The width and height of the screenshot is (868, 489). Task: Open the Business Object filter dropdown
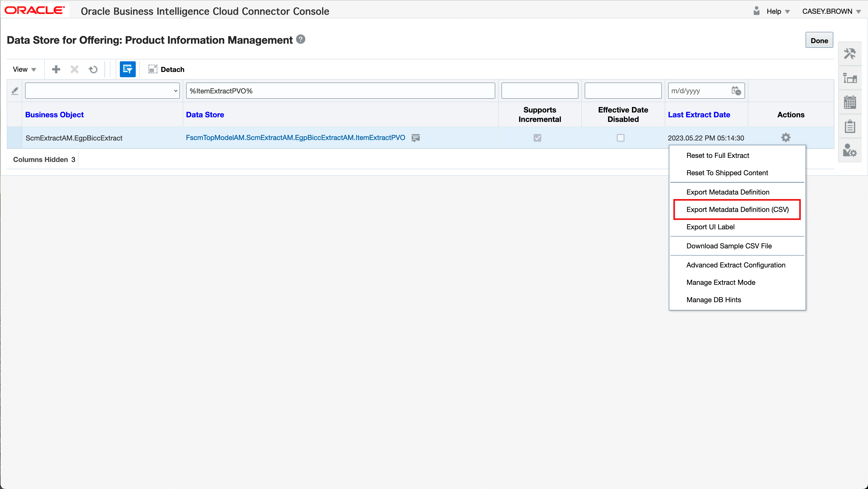pyautogui.click(x=102, y=91)
